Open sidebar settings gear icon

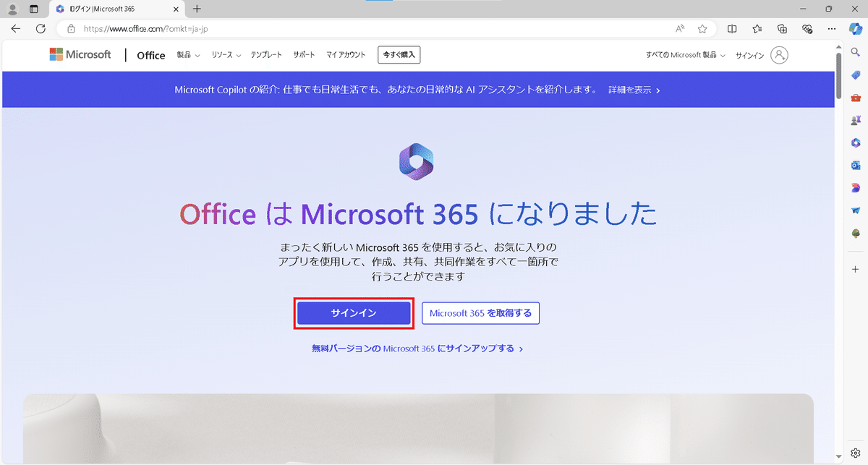point(856,453)
